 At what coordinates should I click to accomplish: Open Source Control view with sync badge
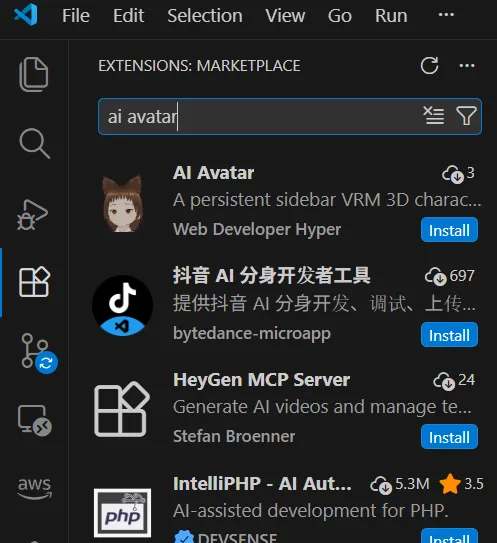point(39,353)
